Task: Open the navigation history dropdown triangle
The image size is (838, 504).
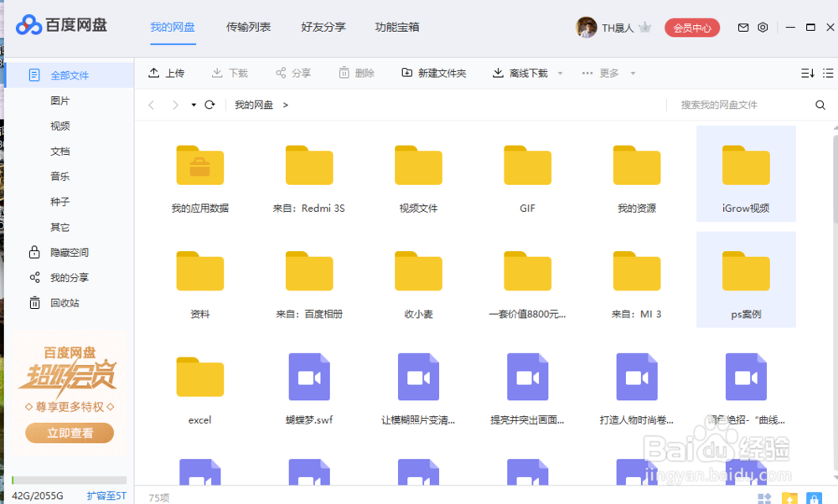Action: [194, 105]
